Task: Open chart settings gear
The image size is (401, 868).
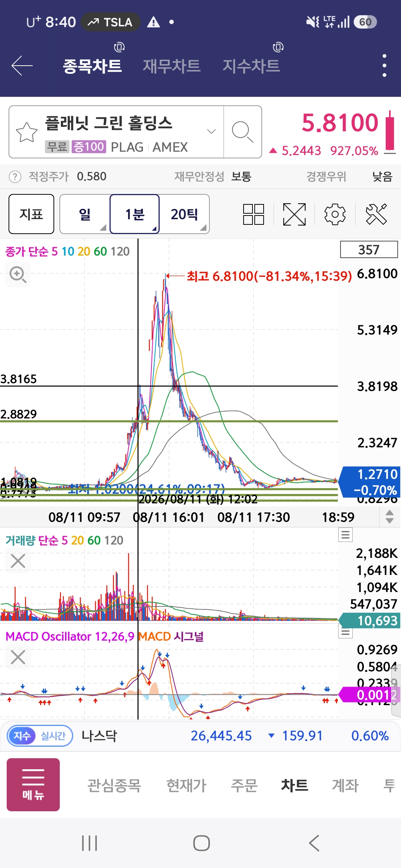Action: 335,214
